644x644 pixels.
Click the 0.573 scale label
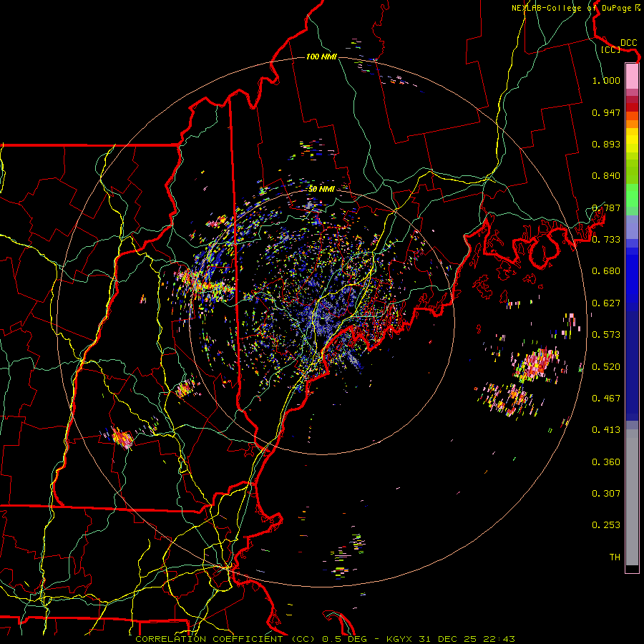tap(606, 335)
